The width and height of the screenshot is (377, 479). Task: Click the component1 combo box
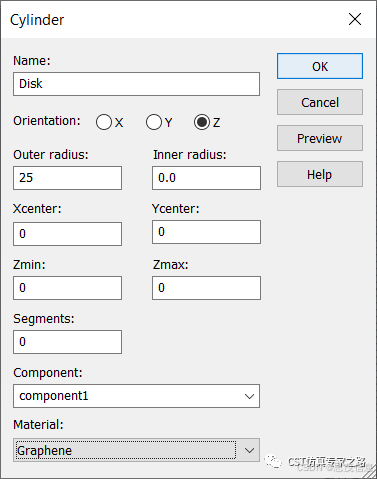(x=136, y=396)
